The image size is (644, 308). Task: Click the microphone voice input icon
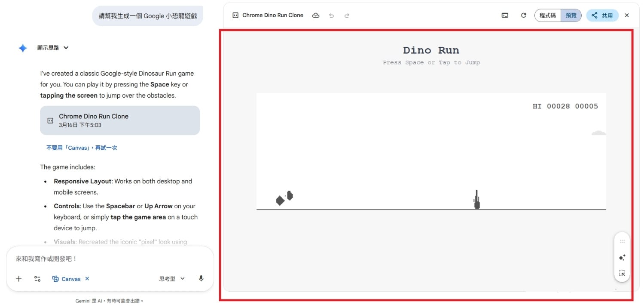coord(201,279)
